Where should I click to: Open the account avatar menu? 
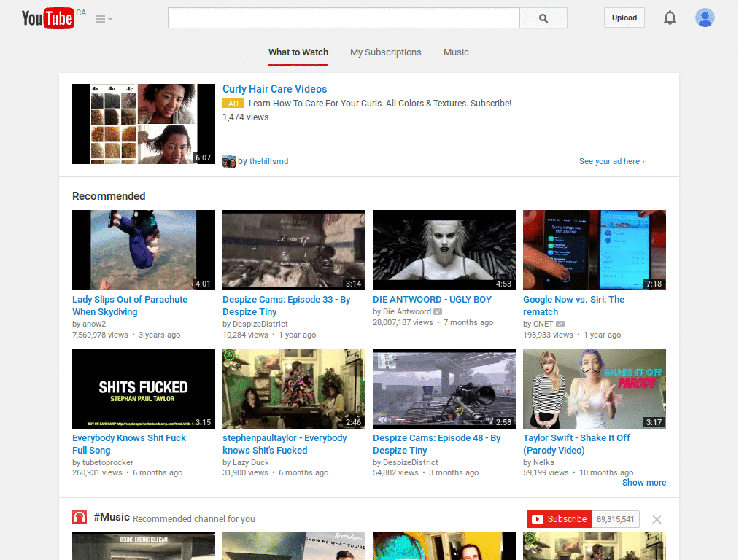tap(705, 18)
